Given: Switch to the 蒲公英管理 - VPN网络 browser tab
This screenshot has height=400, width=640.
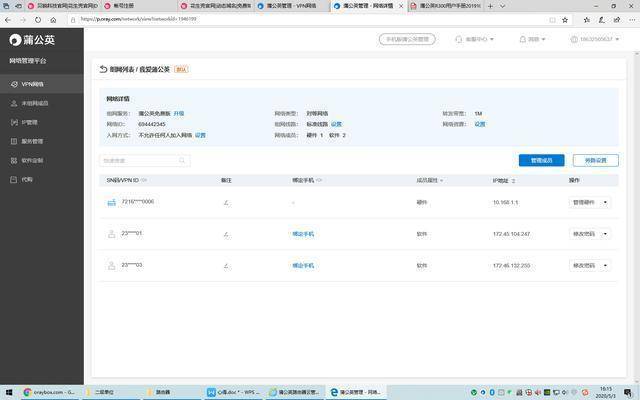Looking at the screenshot, I should pos(292,6).
